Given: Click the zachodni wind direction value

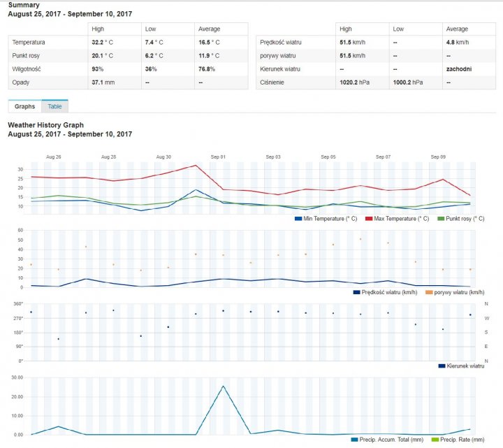Looking at the screenshot, I should tap(458, 68).
